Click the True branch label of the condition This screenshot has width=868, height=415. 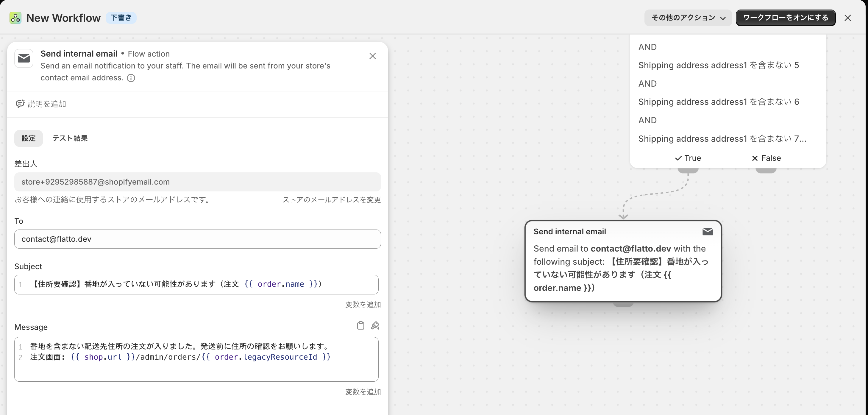pos(688,158)
